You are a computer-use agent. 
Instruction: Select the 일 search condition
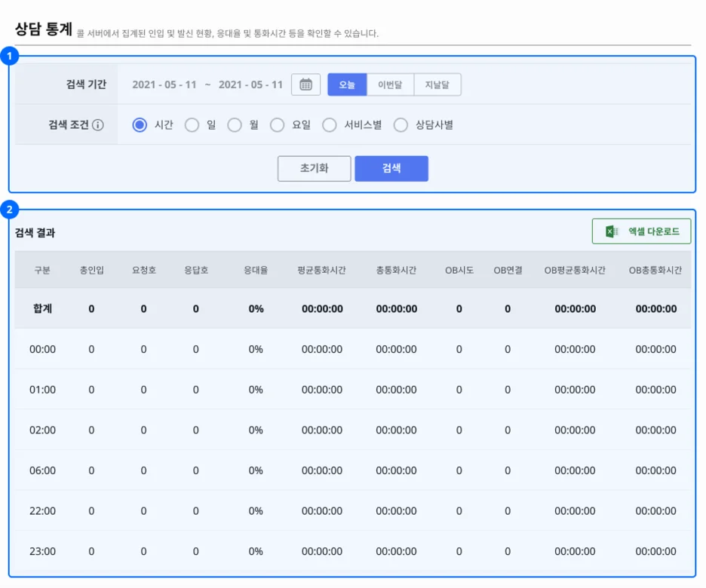[194, 125]
